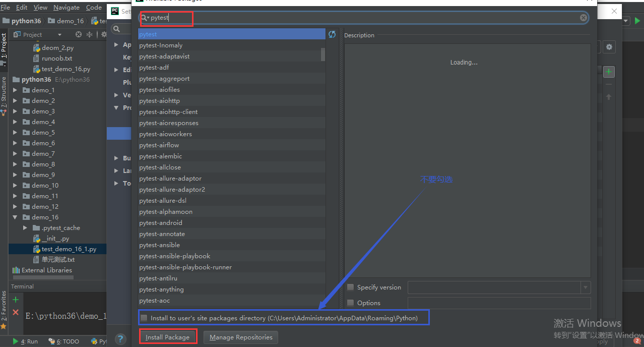Image resolution: width=644 pixels, height=347 pixels.
Task: Open the 7: Structure side tab
Action: (4, 96)
